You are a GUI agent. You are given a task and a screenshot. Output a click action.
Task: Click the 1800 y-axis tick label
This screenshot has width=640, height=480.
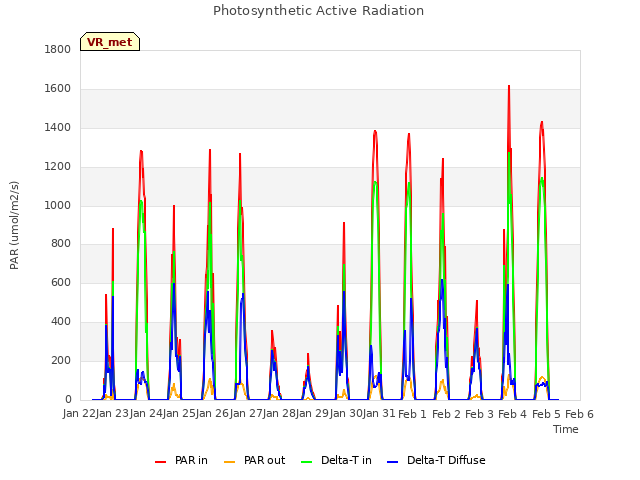pyautogui.click(x=58, y=49)
